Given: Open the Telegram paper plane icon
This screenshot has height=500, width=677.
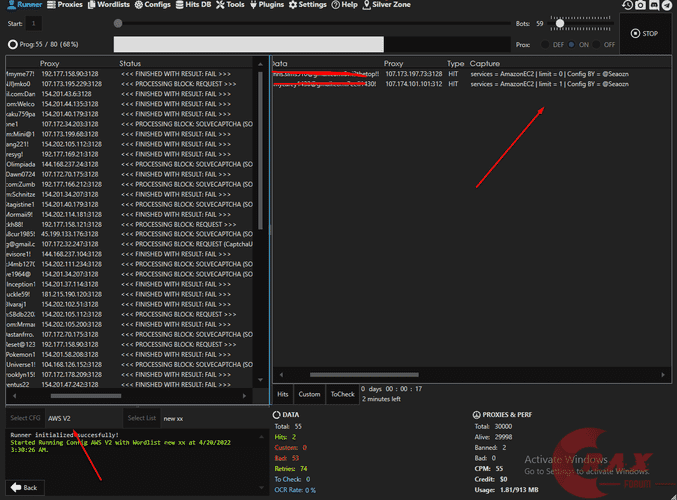Looking at the screenshot, I should coord(668,5).
